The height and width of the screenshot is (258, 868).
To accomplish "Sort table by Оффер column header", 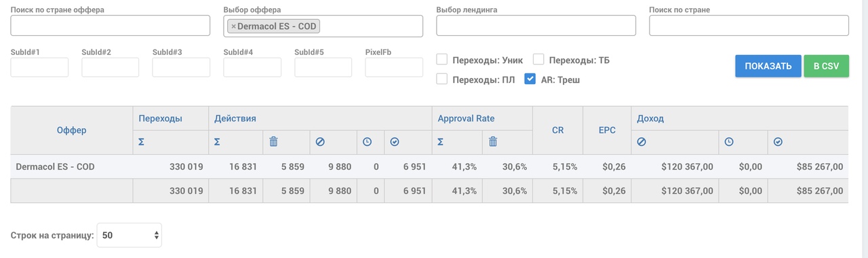I will [71, 130].
